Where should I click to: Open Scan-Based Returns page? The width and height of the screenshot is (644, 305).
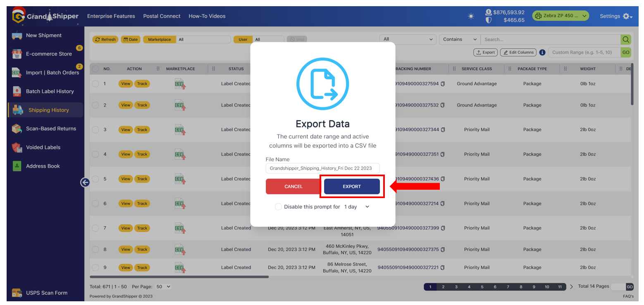tap(51, 129)
